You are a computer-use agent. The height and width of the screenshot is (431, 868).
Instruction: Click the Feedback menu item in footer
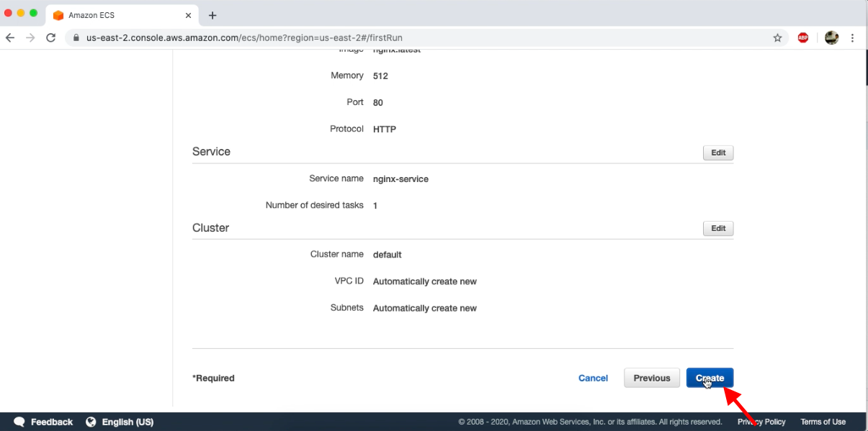click(x=52, y=422)
